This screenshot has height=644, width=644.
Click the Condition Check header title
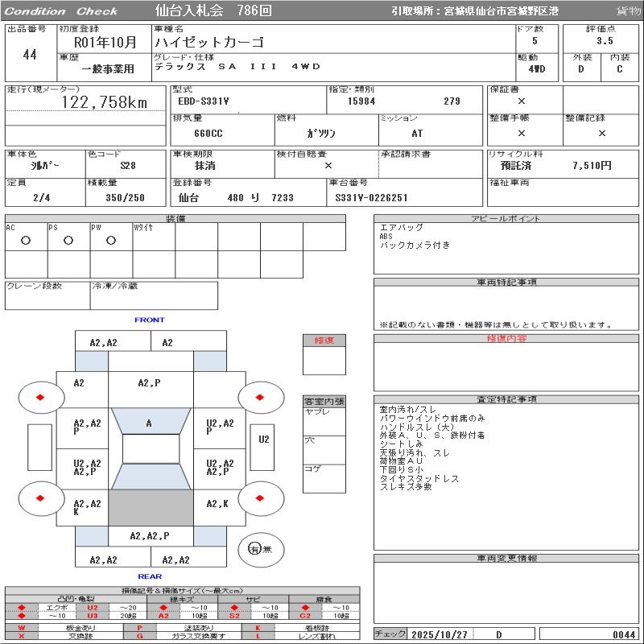point(61,11)
